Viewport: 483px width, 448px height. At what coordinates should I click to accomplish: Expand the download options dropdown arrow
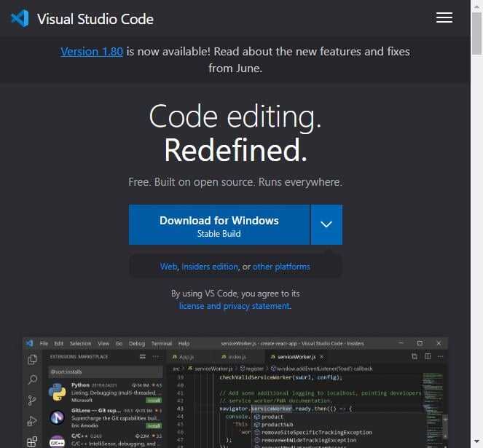[326, 224]
